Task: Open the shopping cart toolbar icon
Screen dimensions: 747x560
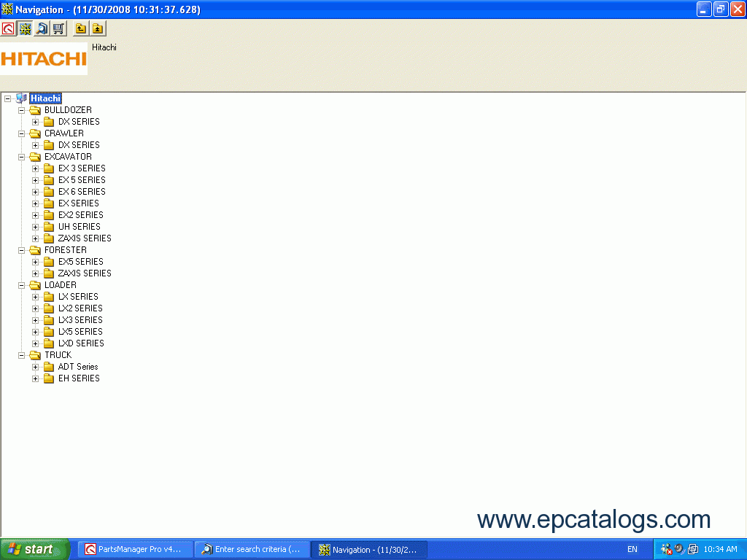Action: tap(58, 29)
